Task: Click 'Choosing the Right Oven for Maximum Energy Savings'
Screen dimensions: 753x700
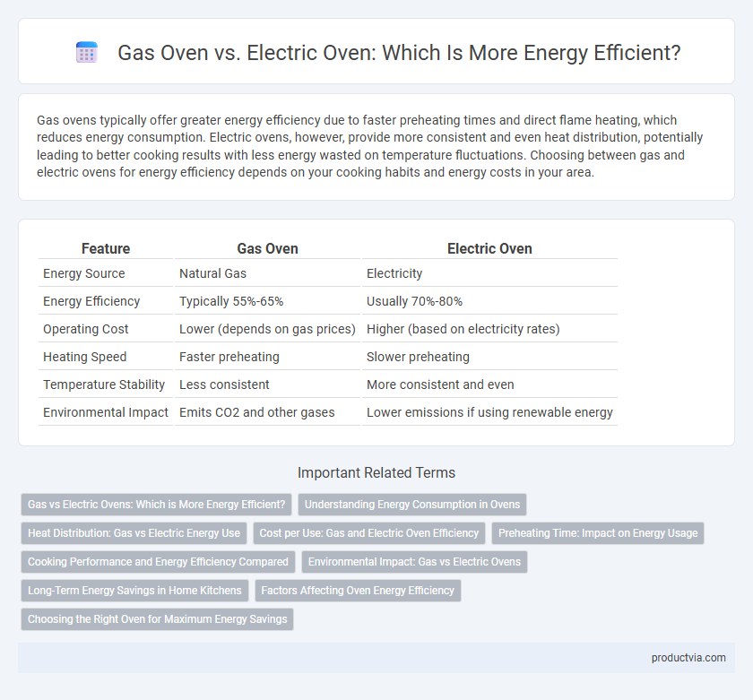Action: tap(157, 619)
